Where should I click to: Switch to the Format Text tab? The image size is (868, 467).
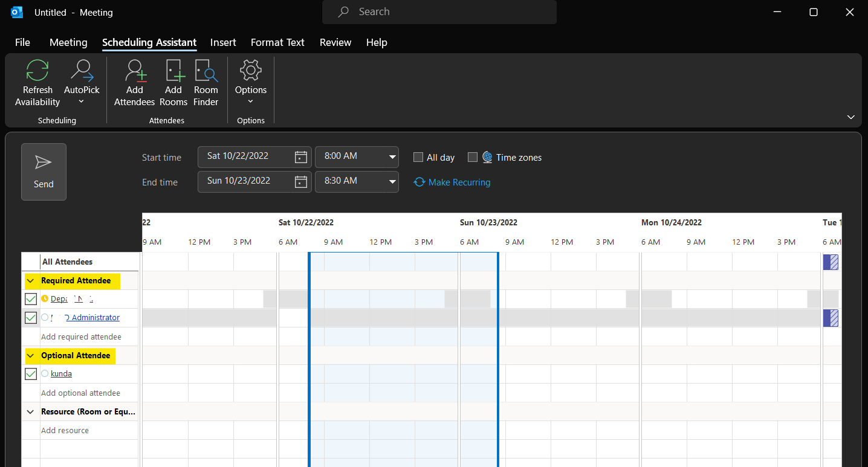click(x=277, y=42)
